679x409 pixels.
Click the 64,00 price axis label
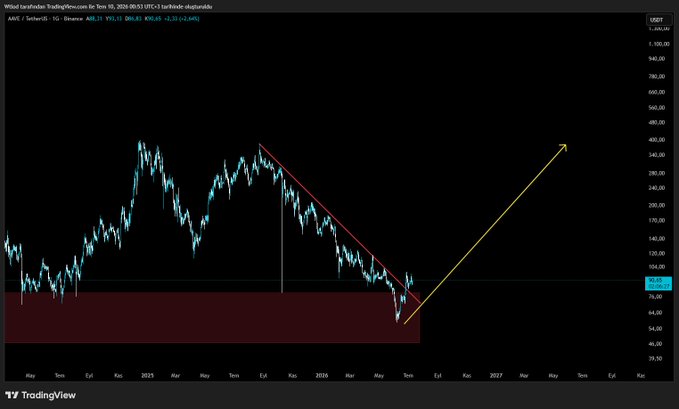tap(656, 312)
